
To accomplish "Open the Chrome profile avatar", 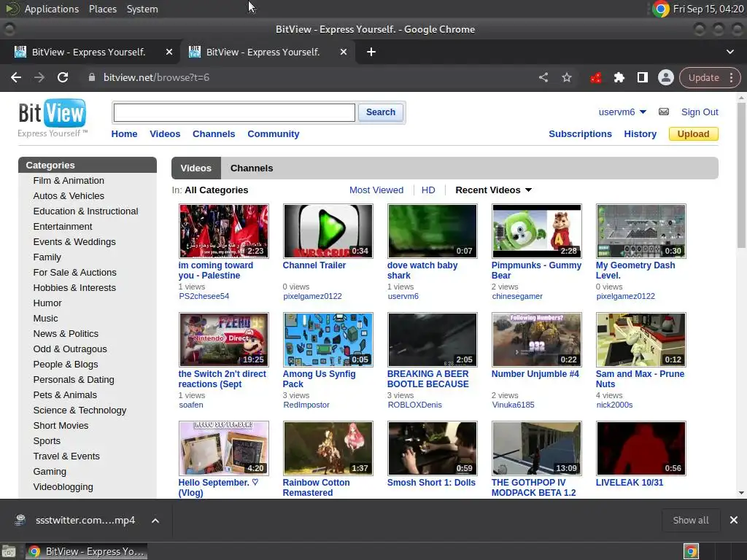I will coord(665,77).
